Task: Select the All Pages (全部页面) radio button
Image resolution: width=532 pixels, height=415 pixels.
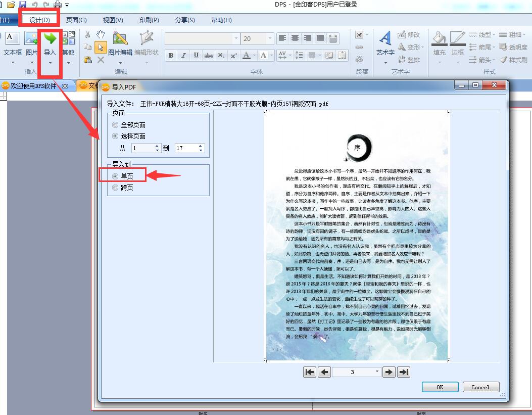Action: (115, 125)
